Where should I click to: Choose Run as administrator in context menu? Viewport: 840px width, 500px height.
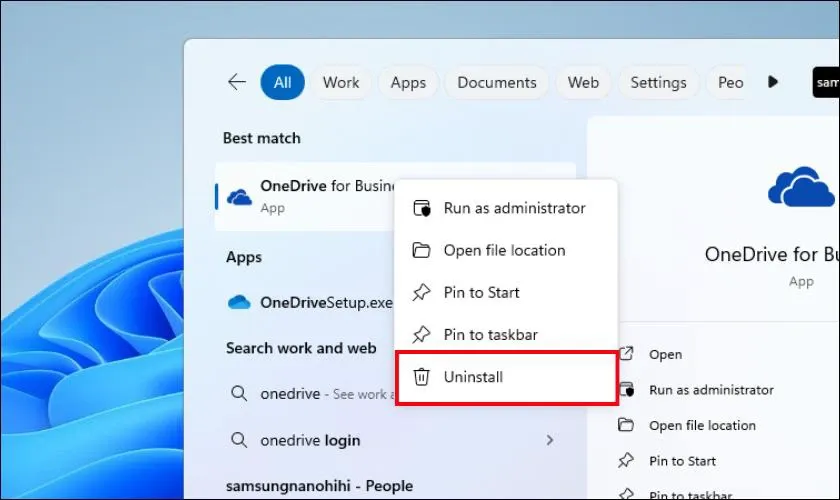click(x=506, y=208)
